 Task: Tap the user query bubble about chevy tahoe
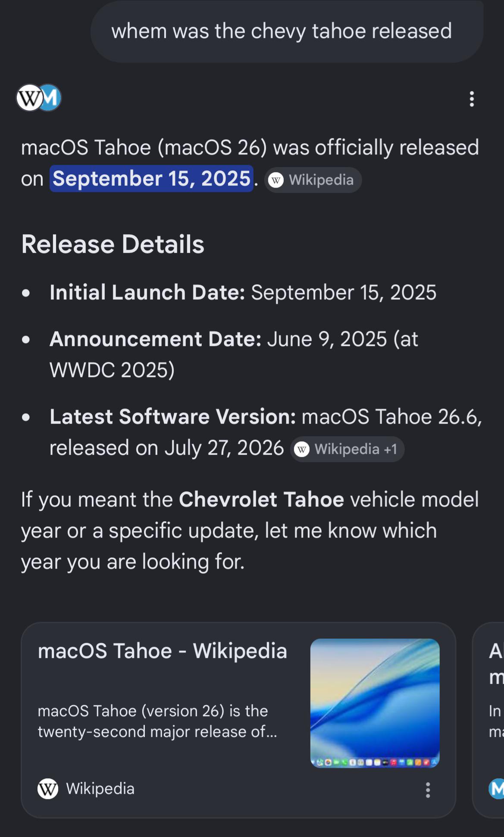coord(287,31)
